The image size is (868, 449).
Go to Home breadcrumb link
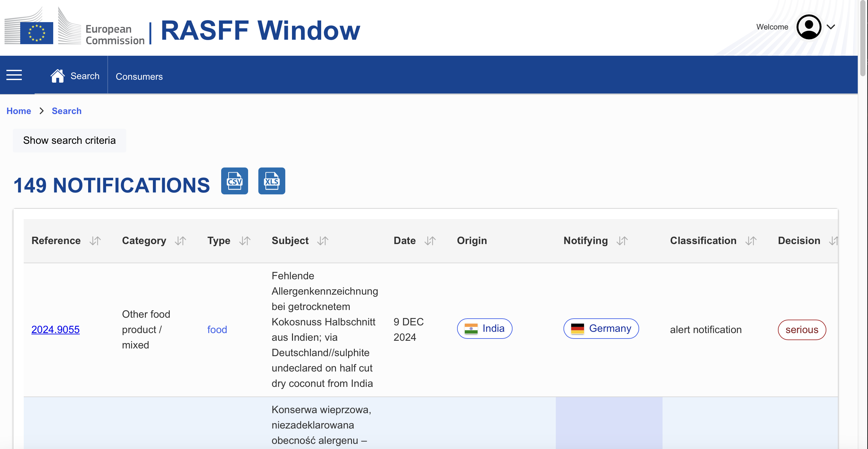[19, 111]
